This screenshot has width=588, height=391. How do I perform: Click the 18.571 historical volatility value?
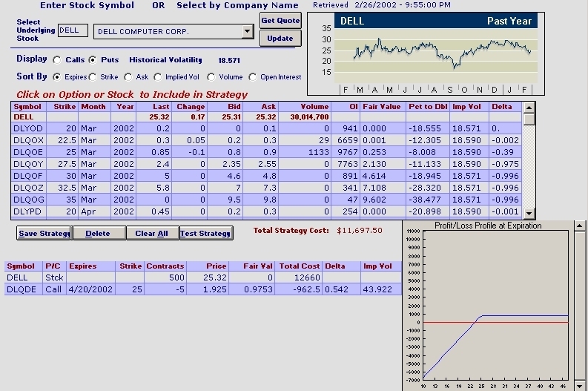coord(229,60)
